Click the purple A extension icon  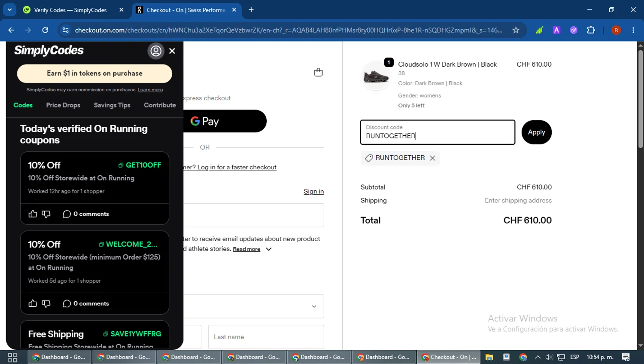click(556, 30)
